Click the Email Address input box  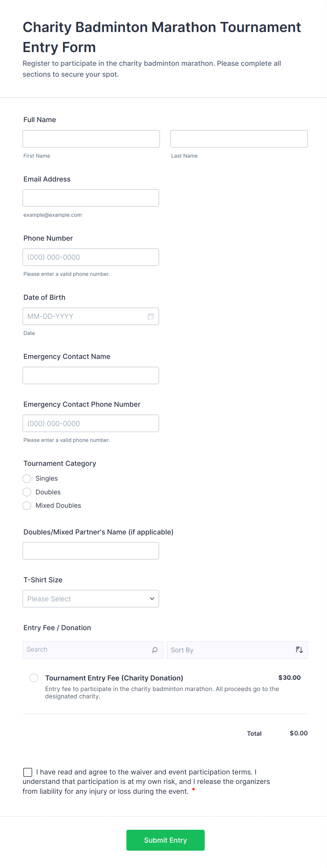click(x=91, y=198)
